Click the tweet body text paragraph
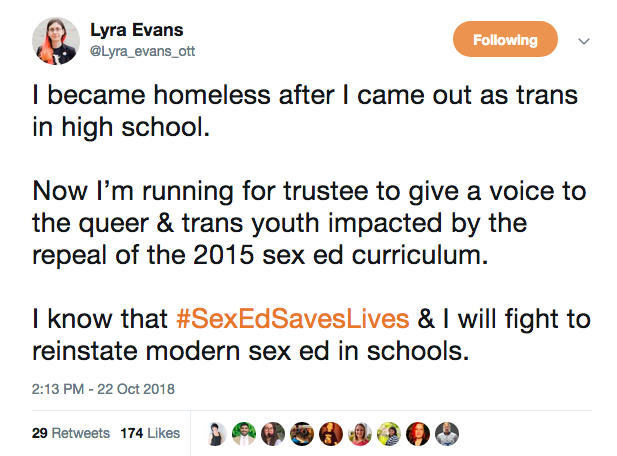Screen dimensions: 617x456 [311, 223]
